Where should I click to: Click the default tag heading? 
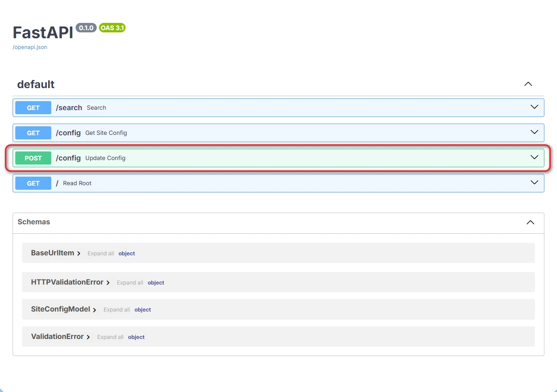point(36,85)
